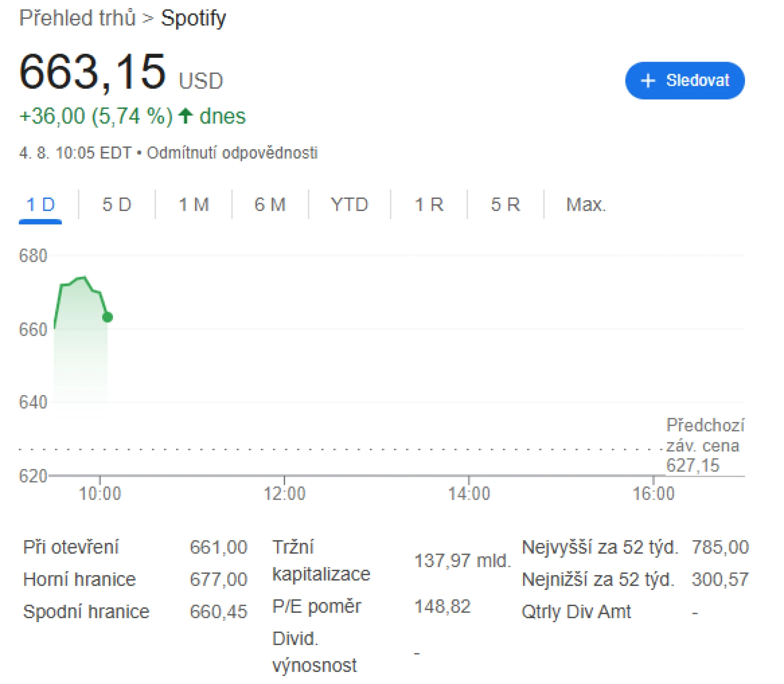
Task: Switch to the 6 M range tab
Action: pyautogui.click(x=270, y=204)
